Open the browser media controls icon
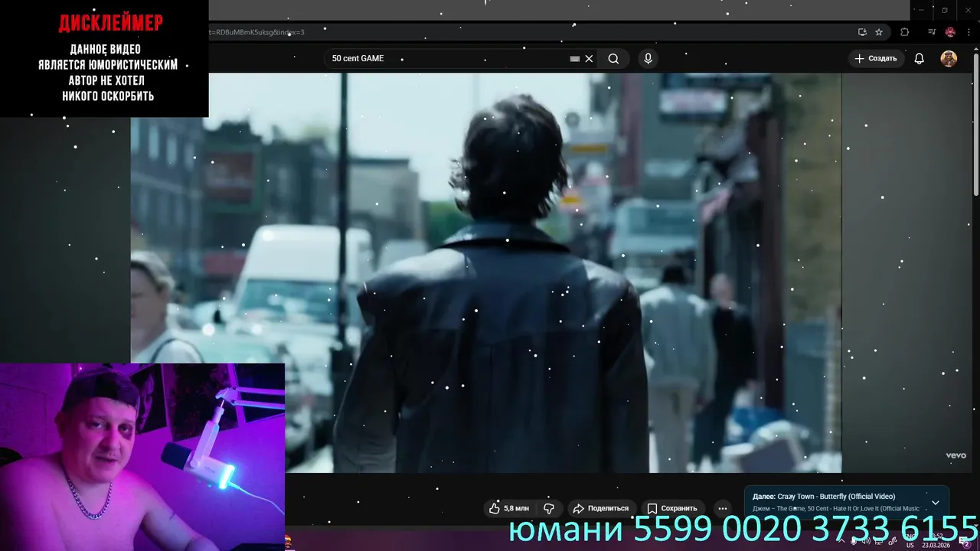This screenshot has width=980, height=551. coord(932,32)
